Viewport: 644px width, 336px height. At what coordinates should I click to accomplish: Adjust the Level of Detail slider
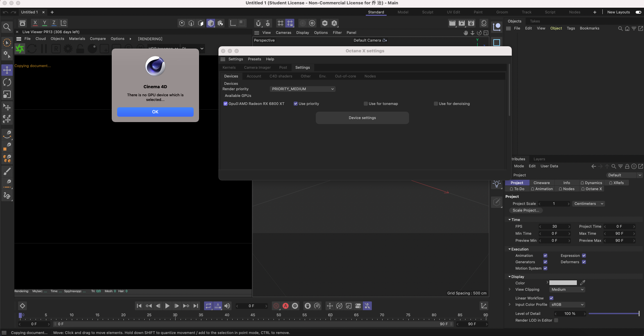click(x=614, y=314)
